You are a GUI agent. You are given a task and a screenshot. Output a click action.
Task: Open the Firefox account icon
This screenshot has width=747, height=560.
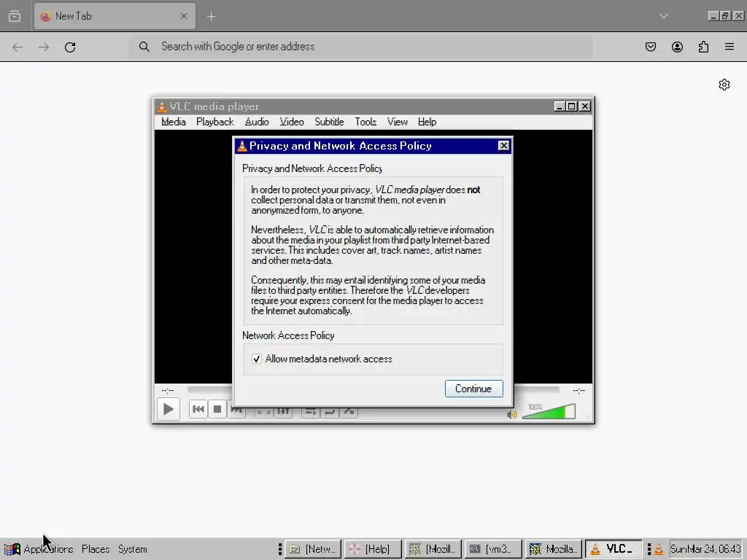point(677,47)
